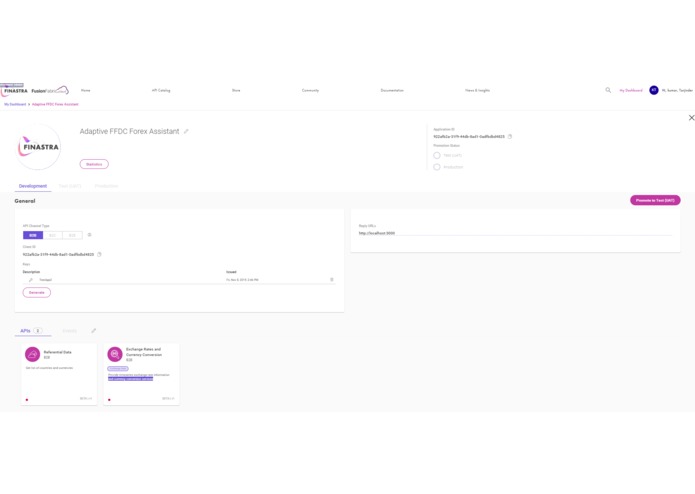695x494 pixels.
Task: Select the B2B channel type
Action: tap(33, 235)
